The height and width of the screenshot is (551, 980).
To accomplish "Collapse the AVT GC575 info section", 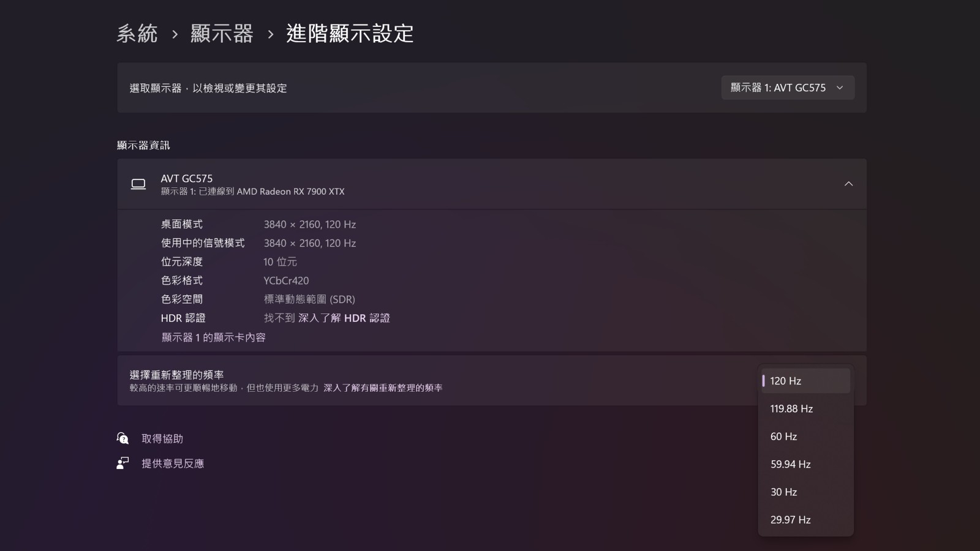I will click(848, 184).
